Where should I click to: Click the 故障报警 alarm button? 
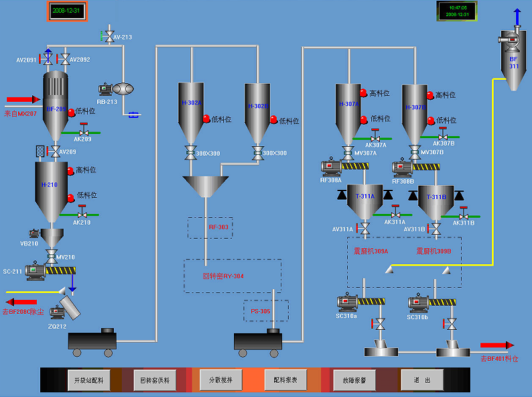click(354, 380)
